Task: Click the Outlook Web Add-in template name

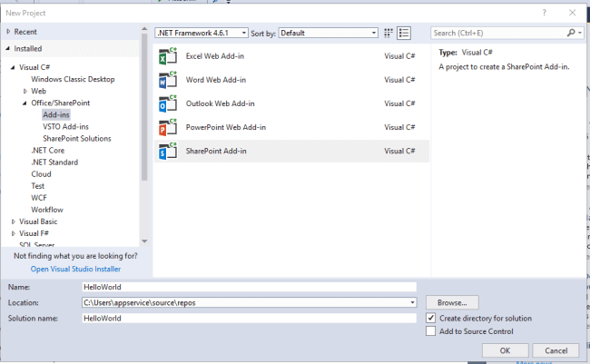Action: [x=221, y=103]
